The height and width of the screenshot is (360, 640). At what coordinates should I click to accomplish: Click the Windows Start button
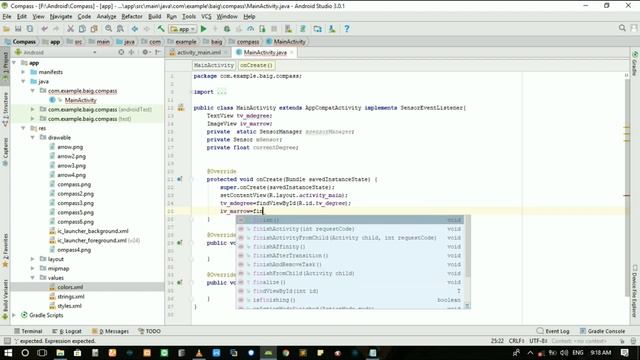click(8, 353)
